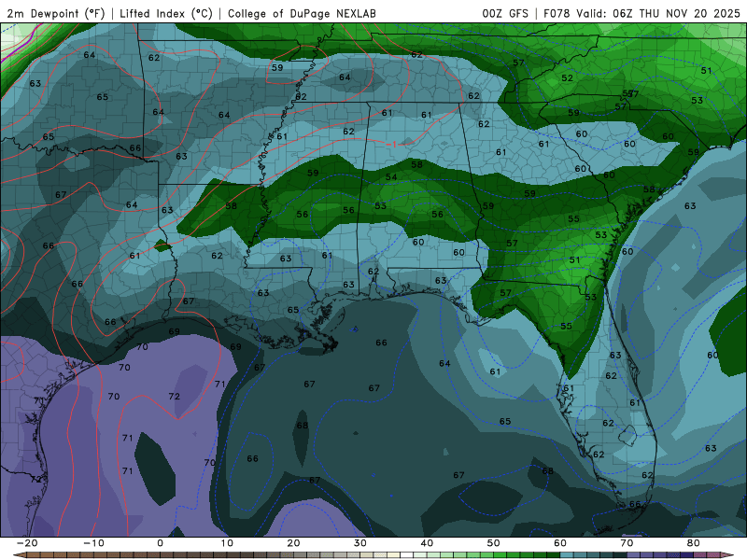Image resolution: width=747 pixels, height=560 pixels.
Task: Click the red "-1" lifted index contour label
Action: [391, 145]
